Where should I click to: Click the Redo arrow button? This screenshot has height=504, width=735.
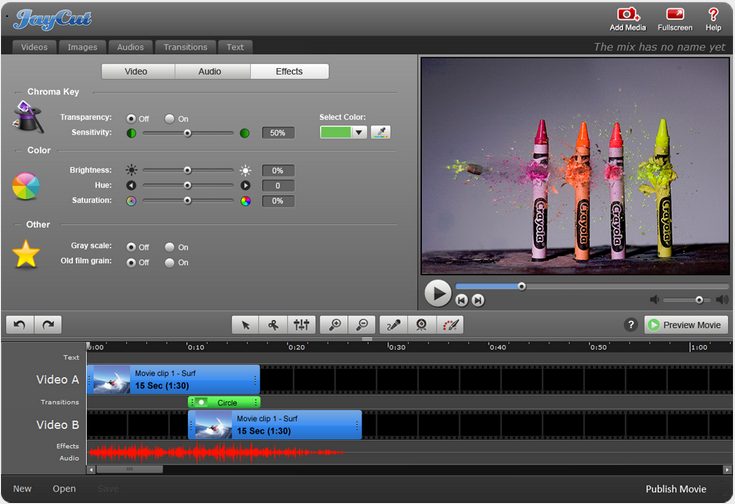47,325
